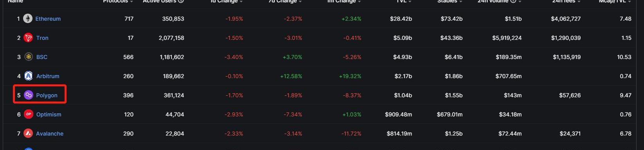Viewport: 644px width, 150px height.
Task: Open the Arbitrum chain link
Action: [48, 76]
